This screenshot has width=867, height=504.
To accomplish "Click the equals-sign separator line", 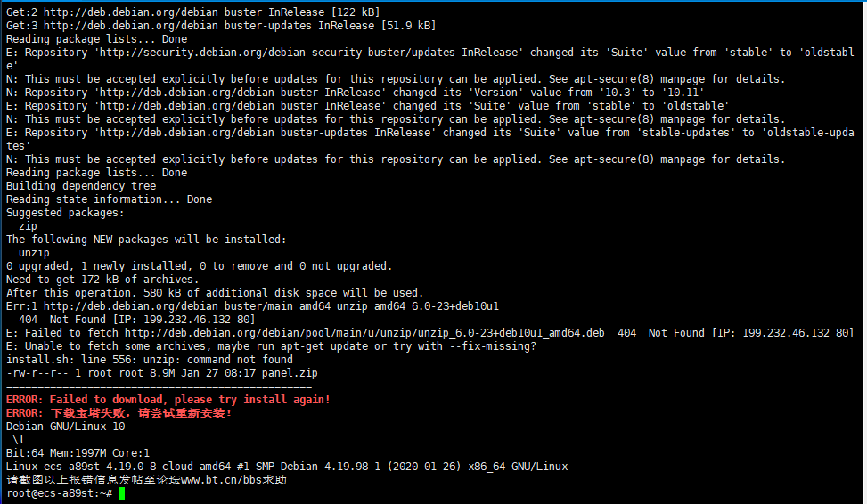I will pos(159,386).
